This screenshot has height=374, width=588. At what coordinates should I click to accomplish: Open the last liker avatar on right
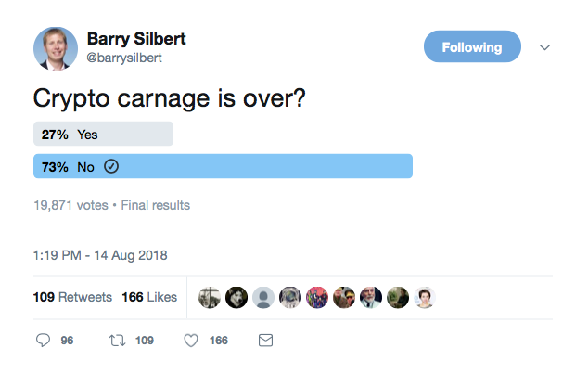pyautogui.click(x=425, y=298)
